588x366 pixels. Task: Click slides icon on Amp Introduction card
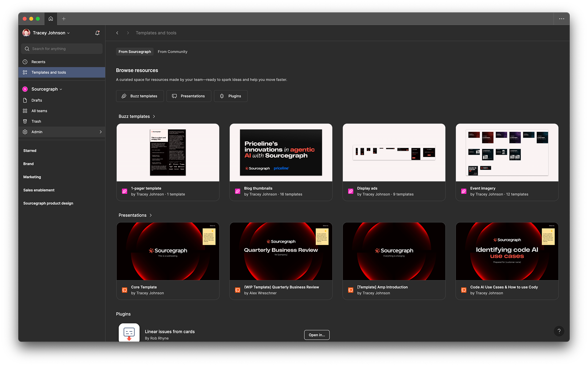pyautogui.click(x=351, y=290)
